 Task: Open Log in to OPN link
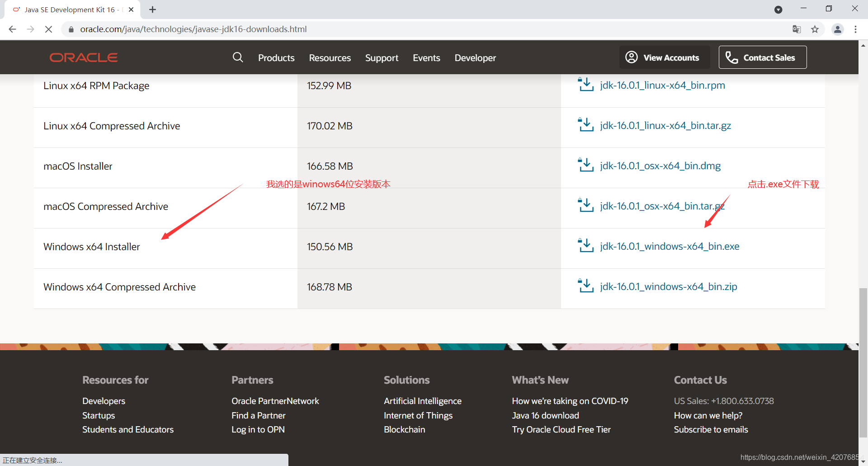coord(258,429)
